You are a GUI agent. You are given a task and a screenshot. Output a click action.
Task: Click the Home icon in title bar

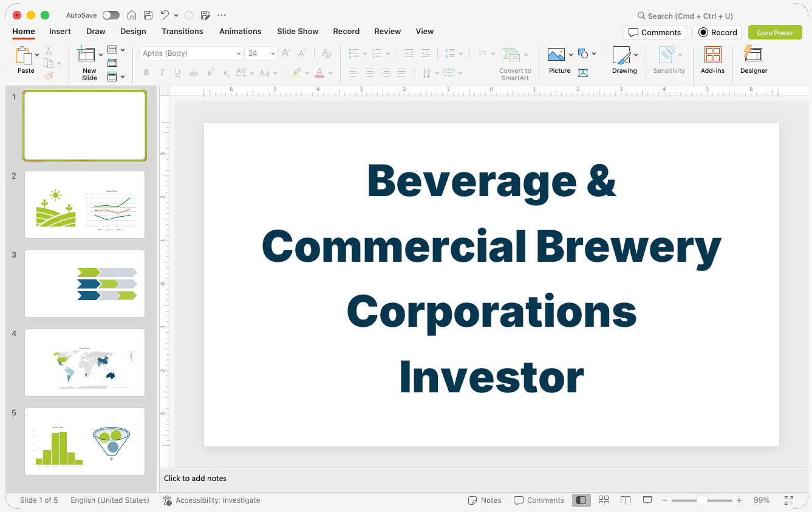132,15
